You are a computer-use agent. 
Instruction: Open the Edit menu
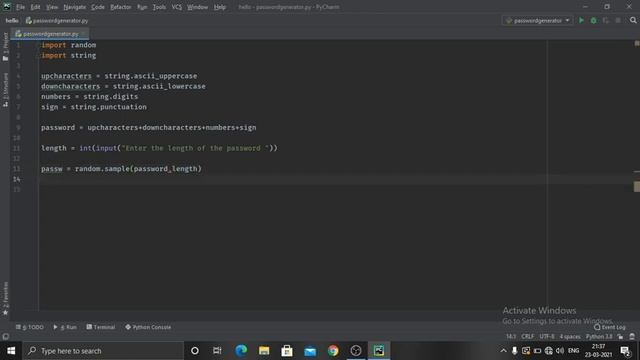pos(36,7)
